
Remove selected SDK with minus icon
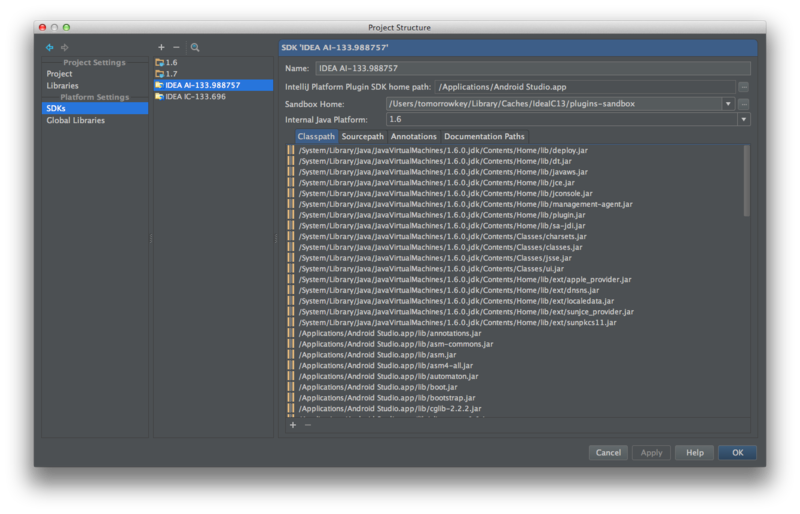pyautogui.click(x=177, y=47)
